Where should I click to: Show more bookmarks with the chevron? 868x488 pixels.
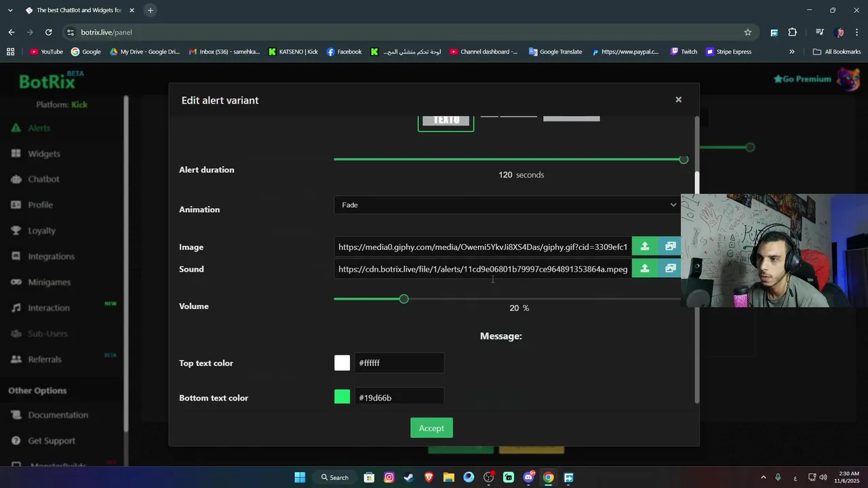(791, 52)
